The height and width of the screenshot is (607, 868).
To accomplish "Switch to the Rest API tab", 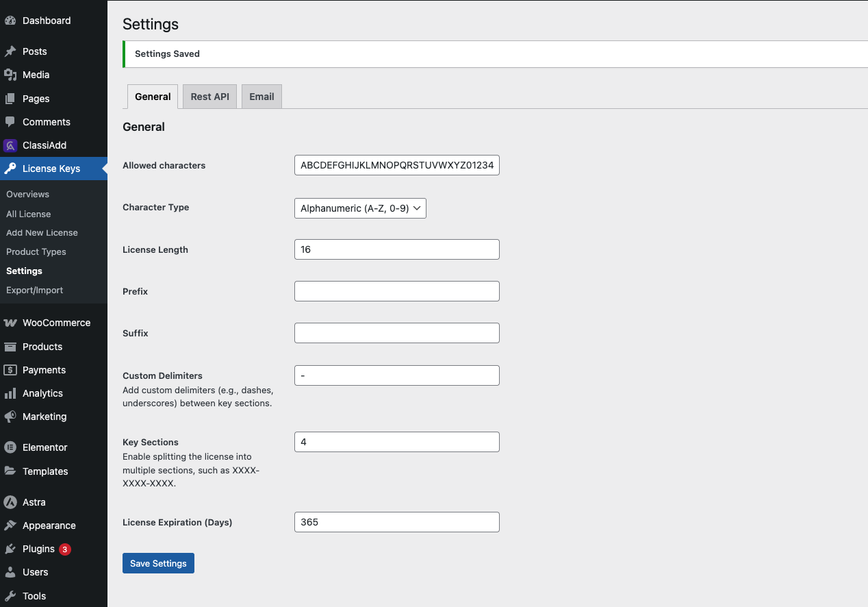I will tap(209, 96).
